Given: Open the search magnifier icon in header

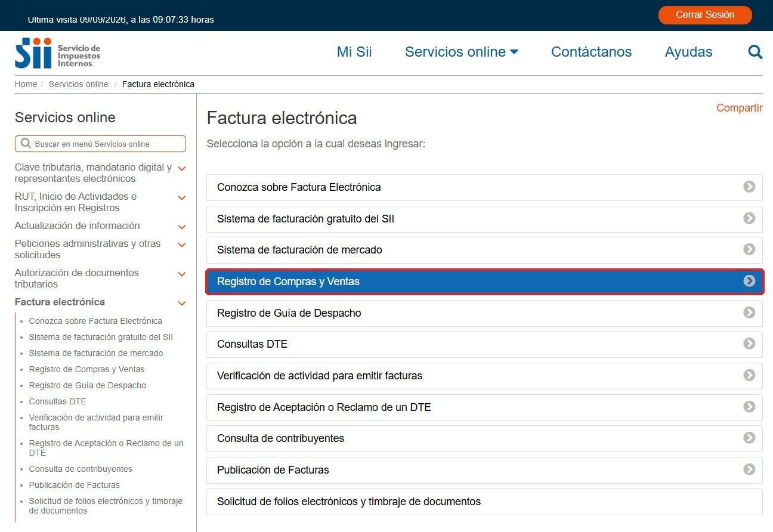Looking at the screenshot, I should (755, 52).
